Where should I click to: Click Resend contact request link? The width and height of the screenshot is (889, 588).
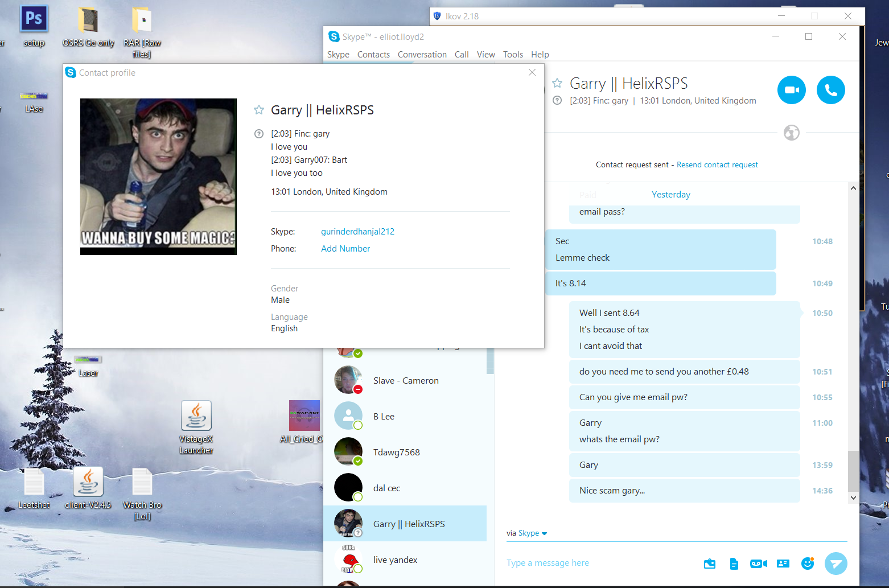coord(717,165)
